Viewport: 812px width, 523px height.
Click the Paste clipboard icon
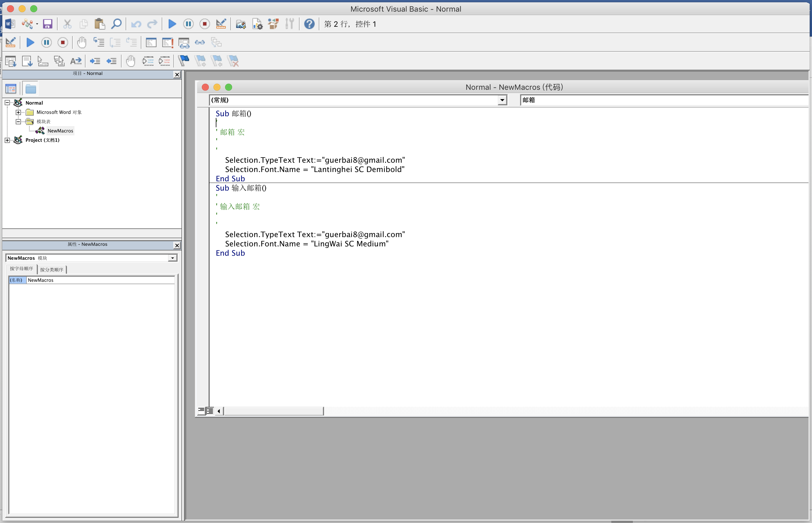pyautogui.click(x=99, y=24)
